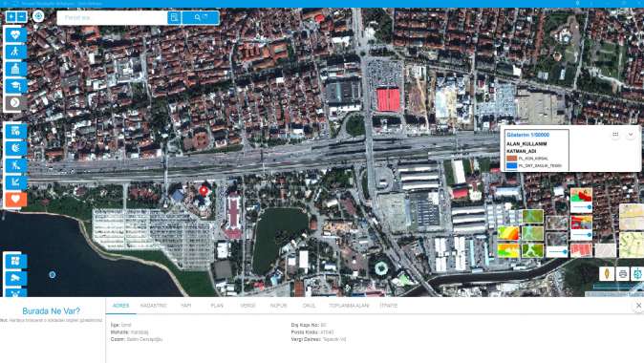644x363 pixels.
Task: Click the blue circle marker on the lake
Action: point(53,275)
